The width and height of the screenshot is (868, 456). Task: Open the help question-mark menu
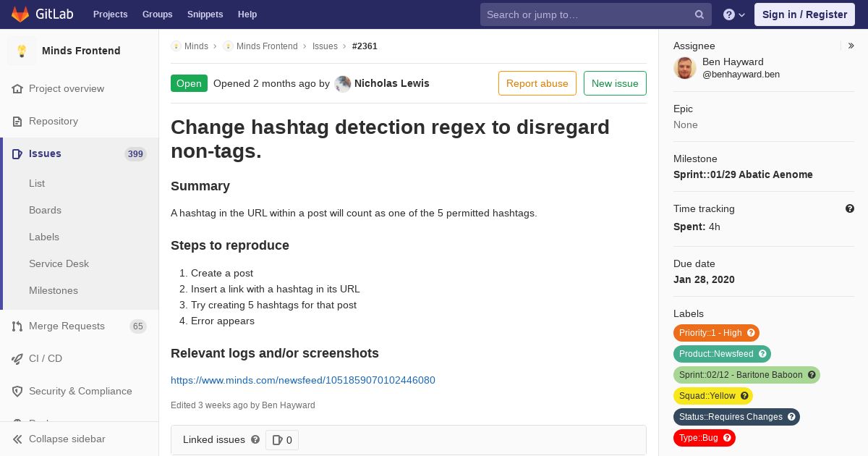click(734, 14)
